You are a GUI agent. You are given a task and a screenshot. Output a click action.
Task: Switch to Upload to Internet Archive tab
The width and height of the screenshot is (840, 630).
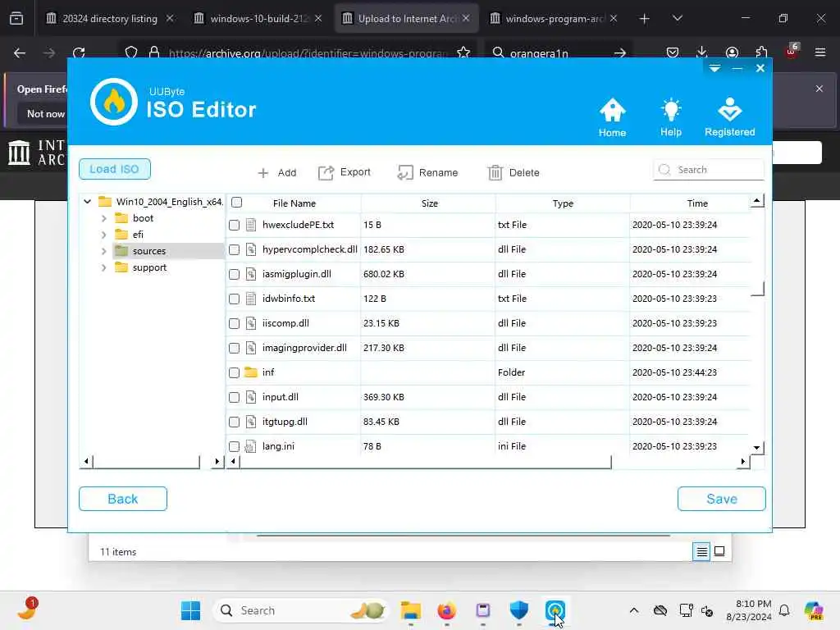(406, 19)
